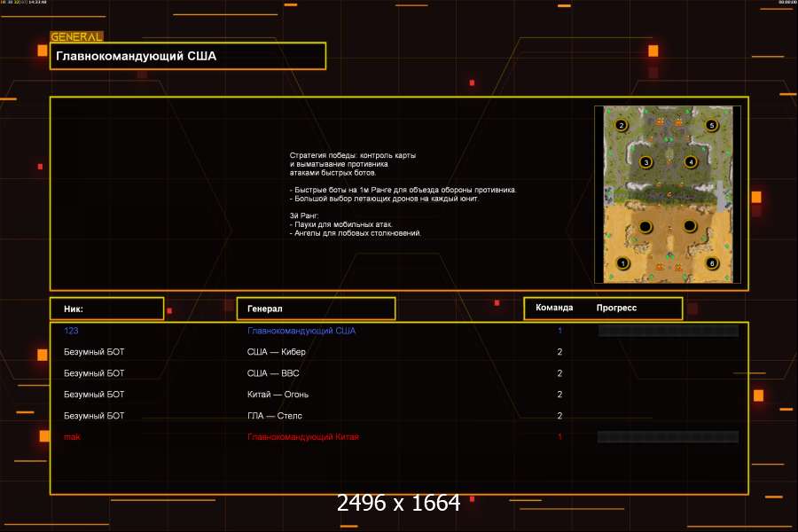Click 'Главнокомандующий США' in the player list
The height and width of the screenshot is (532, 798).
301,331
